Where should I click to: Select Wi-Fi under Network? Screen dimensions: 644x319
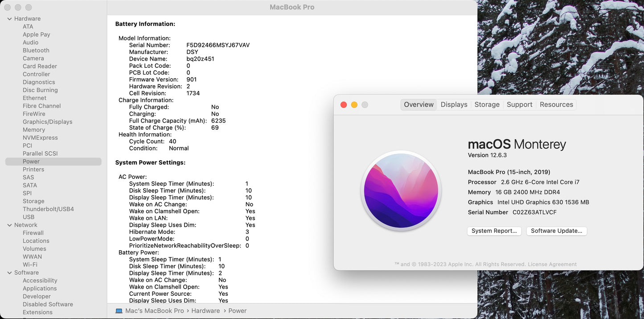[30, 265]
